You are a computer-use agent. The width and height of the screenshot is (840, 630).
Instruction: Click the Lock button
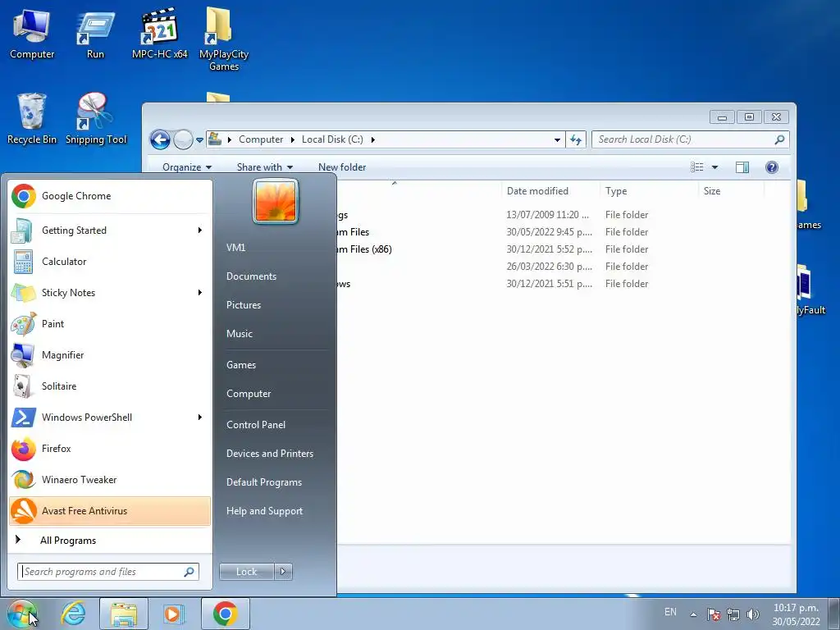pyautogui.click(x=246, y=572)
